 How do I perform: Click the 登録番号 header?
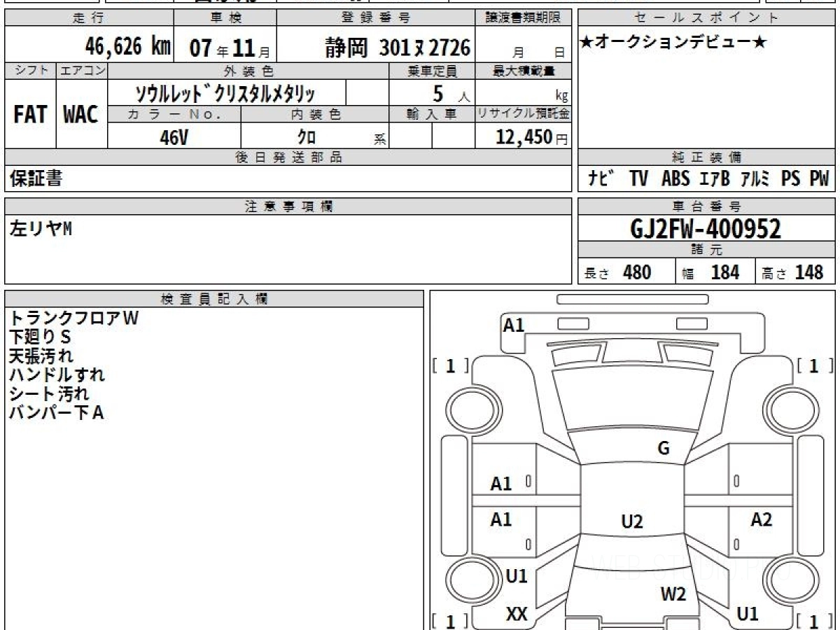(x=376, y=18)
